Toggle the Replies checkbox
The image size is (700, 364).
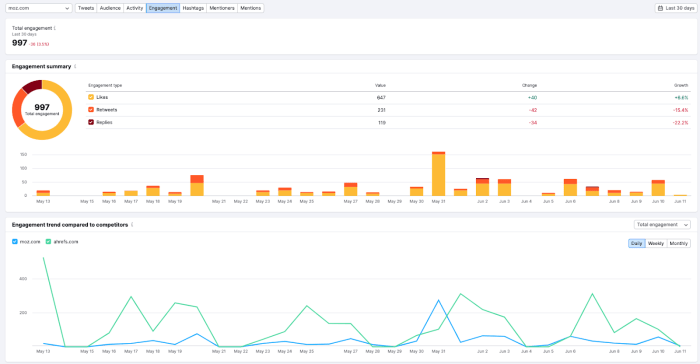[x=91, y=122]
